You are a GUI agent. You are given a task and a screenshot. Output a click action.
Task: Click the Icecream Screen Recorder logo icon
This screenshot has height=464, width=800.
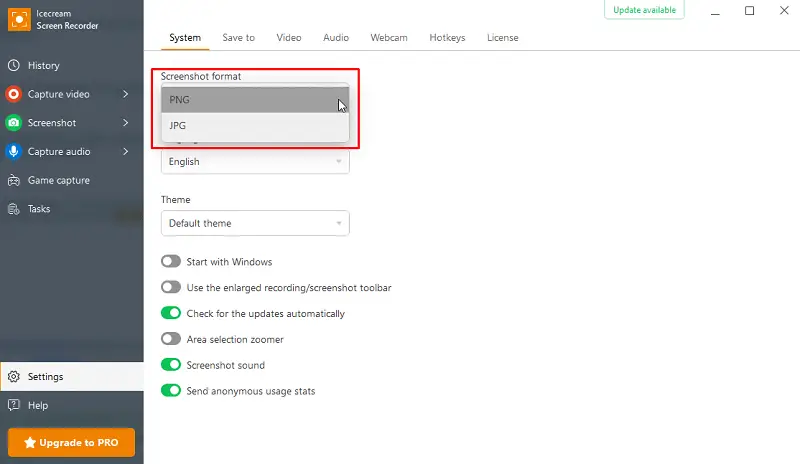point(19,19)
